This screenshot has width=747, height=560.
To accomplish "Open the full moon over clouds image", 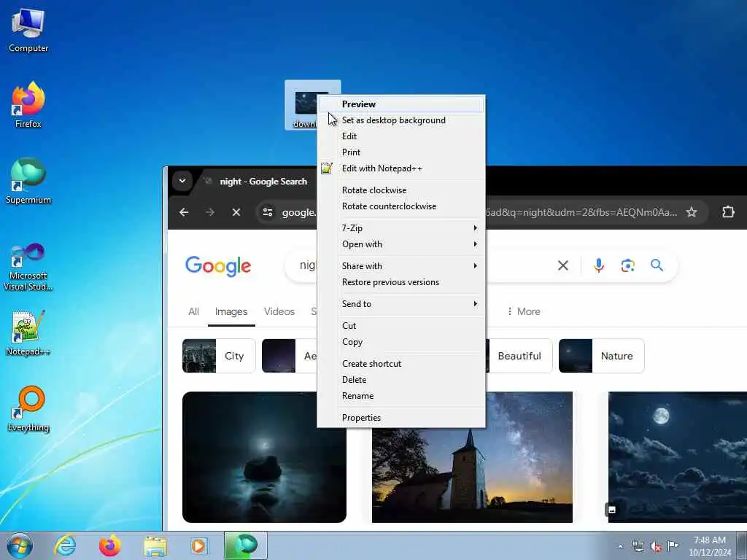I will click(678, 457).
